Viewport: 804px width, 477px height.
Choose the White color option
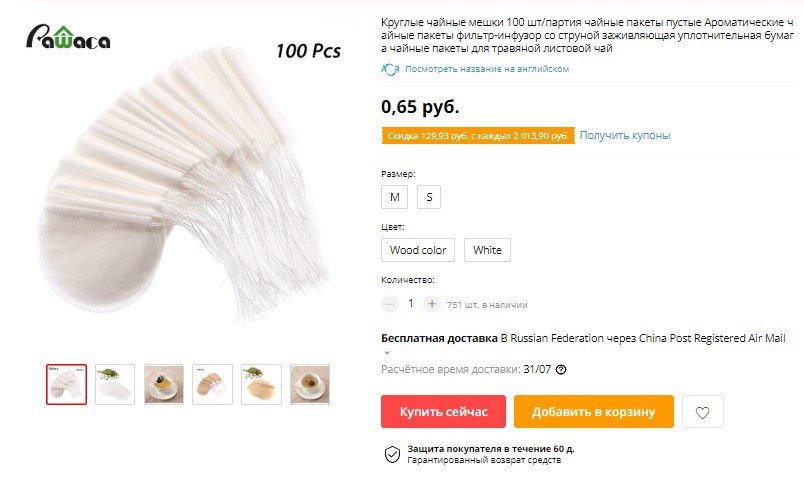click(x=487, y=250)
